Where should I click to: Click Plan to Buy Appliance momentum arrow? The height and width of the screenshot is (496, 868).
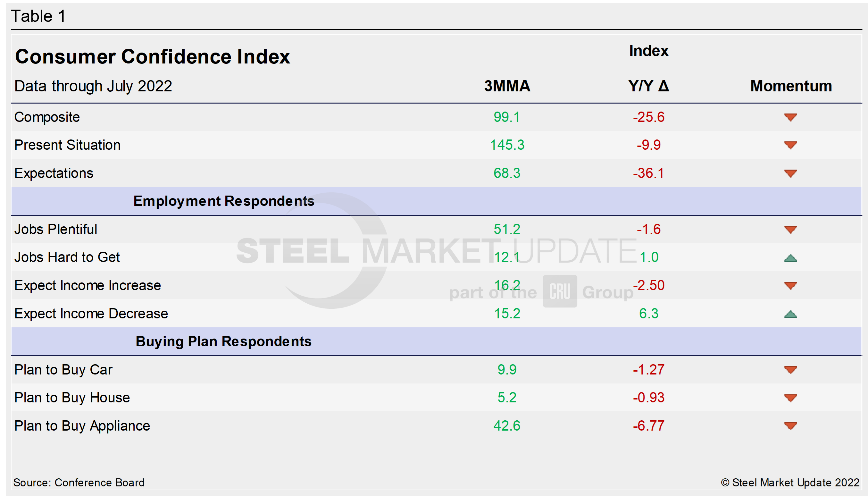pos(790,426)
